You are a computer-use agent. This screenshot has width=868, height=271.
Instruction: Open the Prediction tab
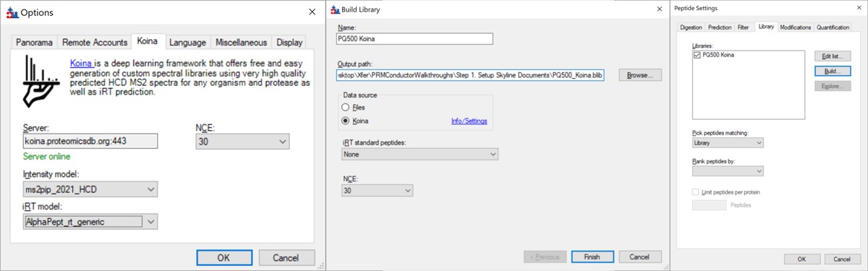(x=720, y=27)
